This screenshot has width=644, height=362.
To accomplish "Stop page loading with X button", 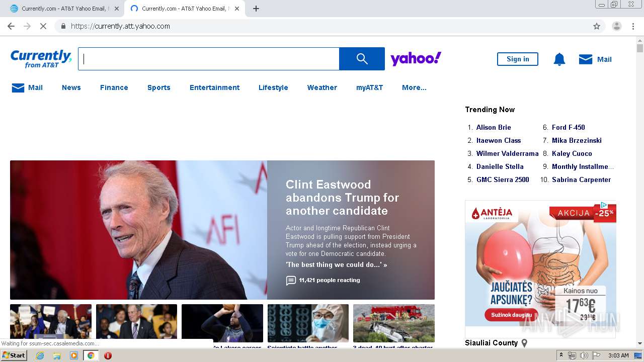I will click(x=43, y=26).
